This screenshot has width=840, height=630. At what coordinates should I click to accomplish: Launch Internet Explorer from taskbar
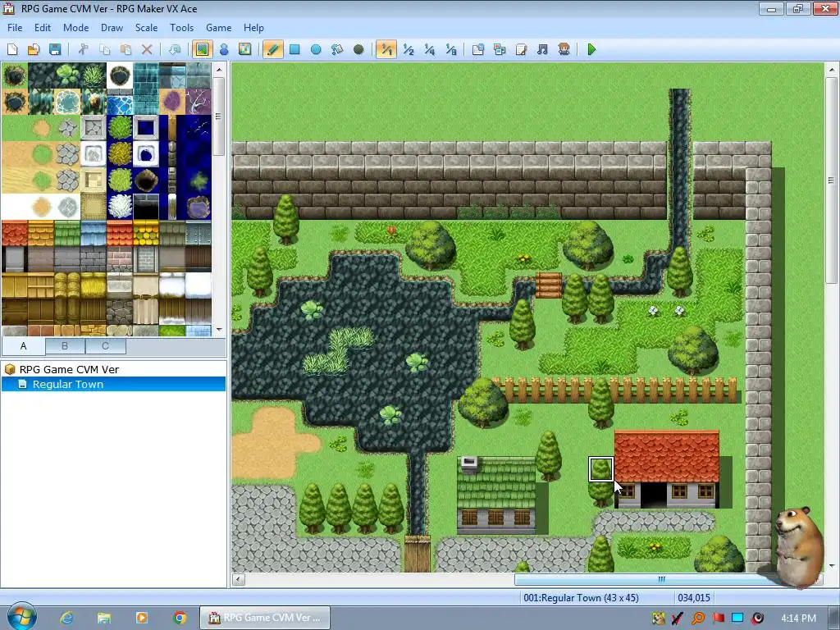66,618
